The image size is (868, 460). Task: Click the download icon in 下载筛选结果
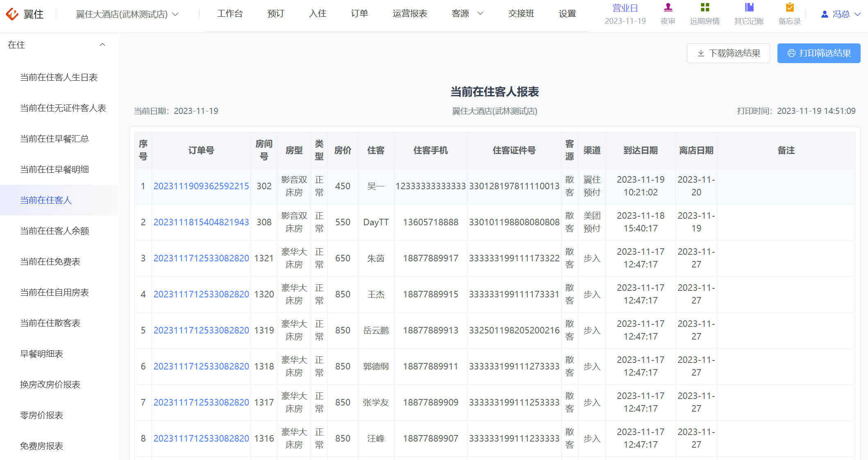tap(701, 53)
